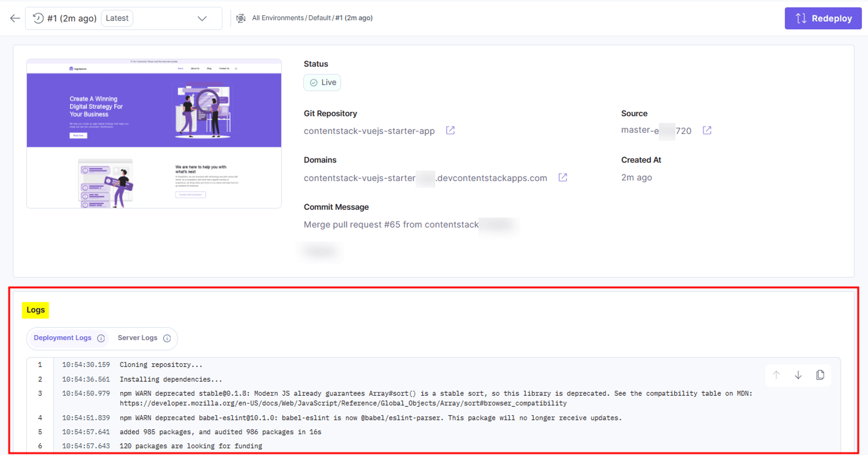Viewport: 868px width, 455px height.
Task: Open the deployment version dropdown
Action: (x=124, y=18)
